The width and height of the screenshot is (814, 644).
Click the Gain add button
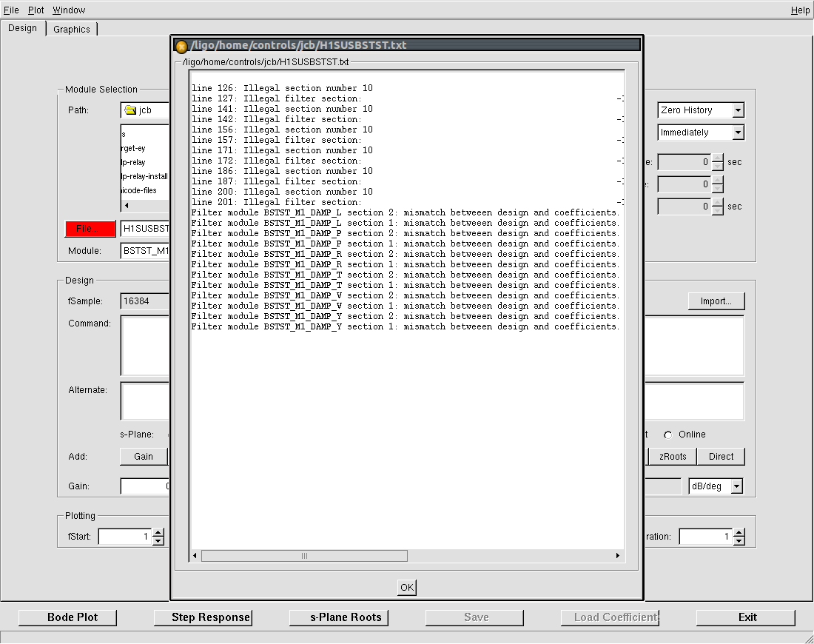click(x=144, y=457)
